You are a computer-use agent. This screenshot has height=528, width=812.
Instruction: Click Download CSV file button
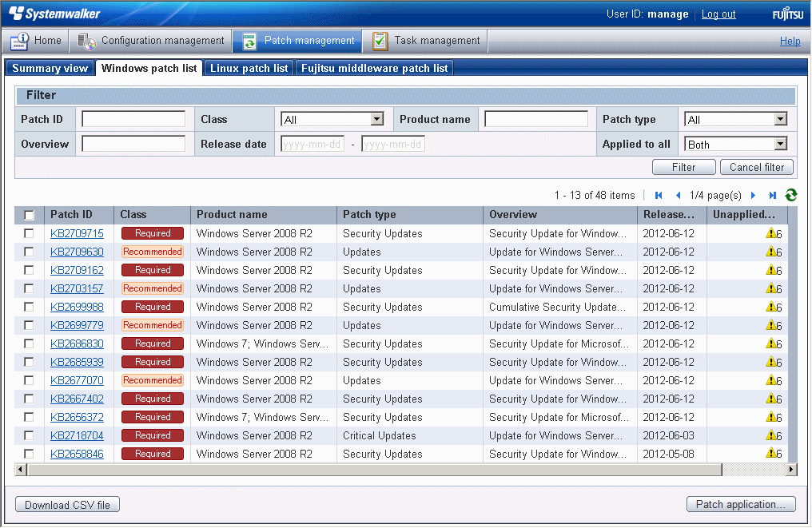pyautogui.click(x=67, y=505)
